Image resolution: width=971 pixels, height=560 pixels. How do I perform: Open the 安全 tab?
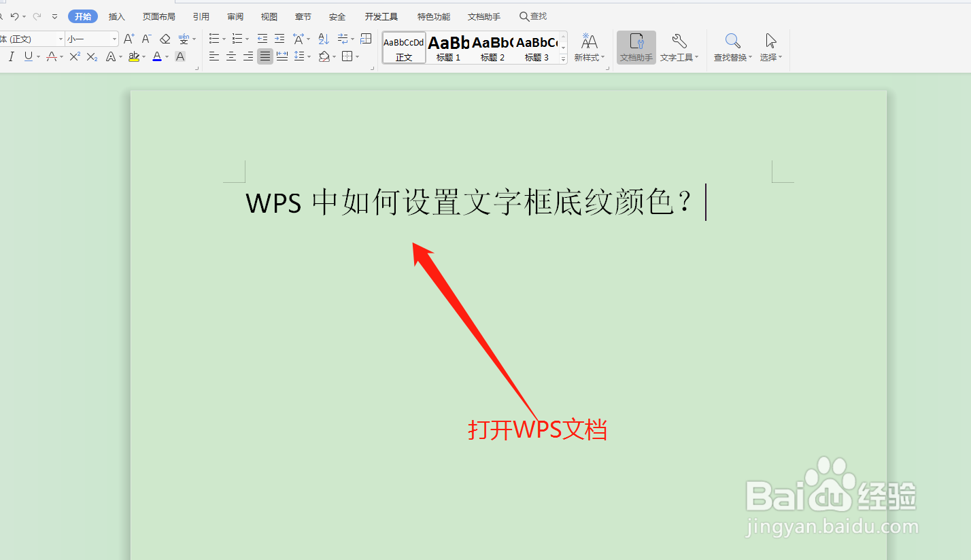337,16
